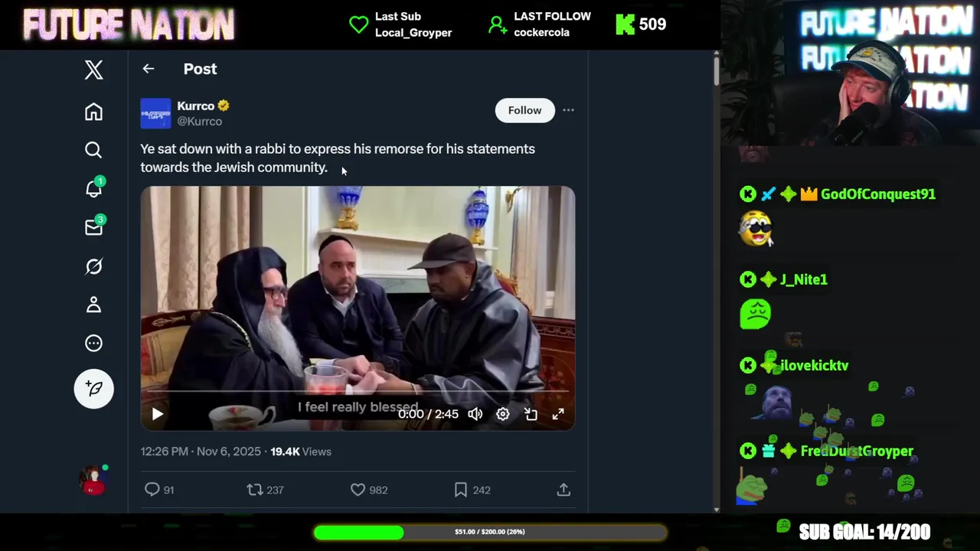The width and height of the screenshot is (980, 551).
Task: Mute the video with the speaker icon
Action: point(475,414)
